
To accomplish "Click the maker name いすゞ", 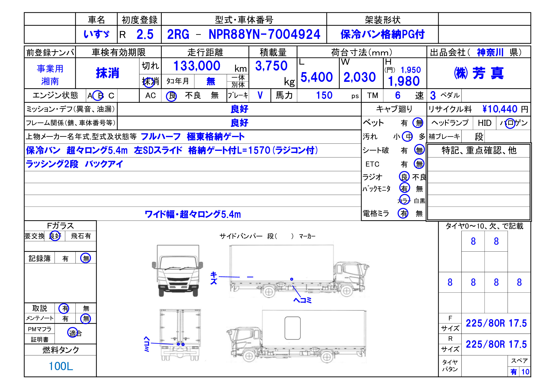I will (x=96, y=34).
